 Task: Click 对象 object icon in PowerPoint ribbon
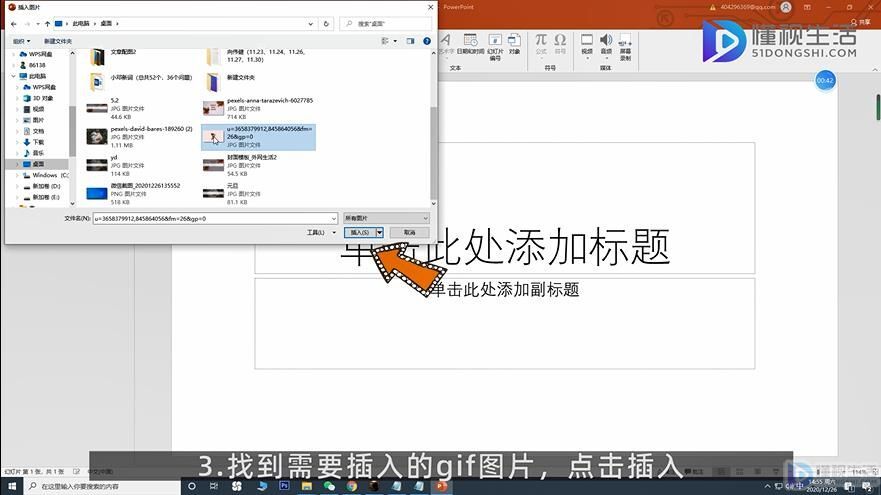click(x=514, y=44)
